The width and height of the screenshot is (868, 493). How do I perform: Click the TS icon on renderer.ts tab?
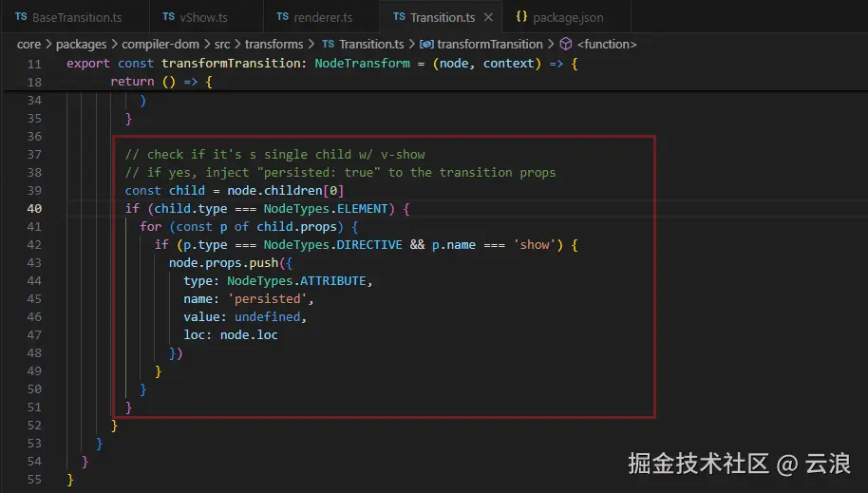(282, 16)
